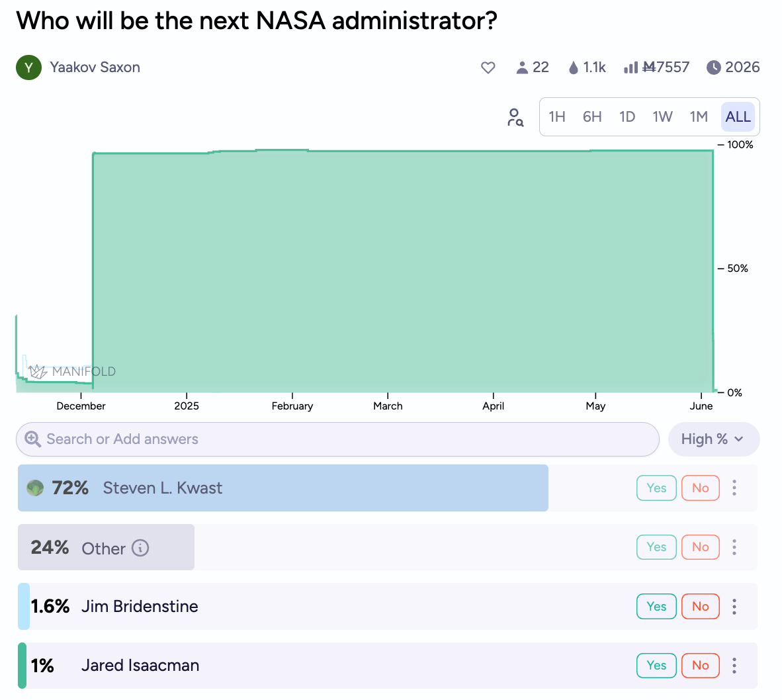782x700 pixels.
Task: Click the 1.1k liquidity value
Action: [x=594, y=67]
